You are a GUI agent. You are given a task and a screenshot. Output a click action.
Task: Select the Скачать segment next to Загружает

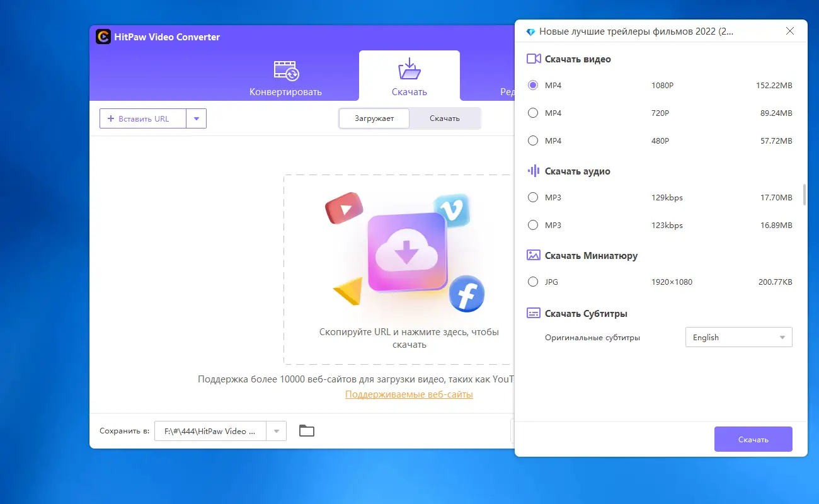click(x=445, y=118)
